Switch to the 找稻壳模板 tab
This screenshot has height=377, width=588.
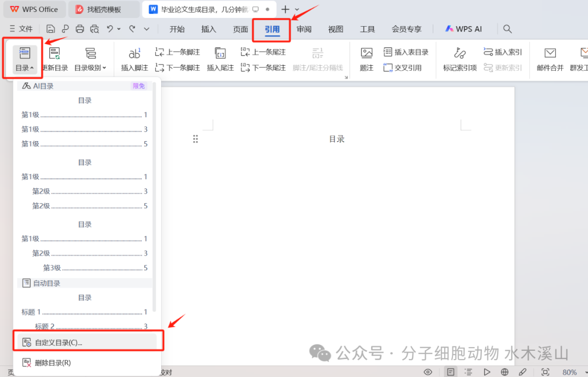(x=104, y=9)
